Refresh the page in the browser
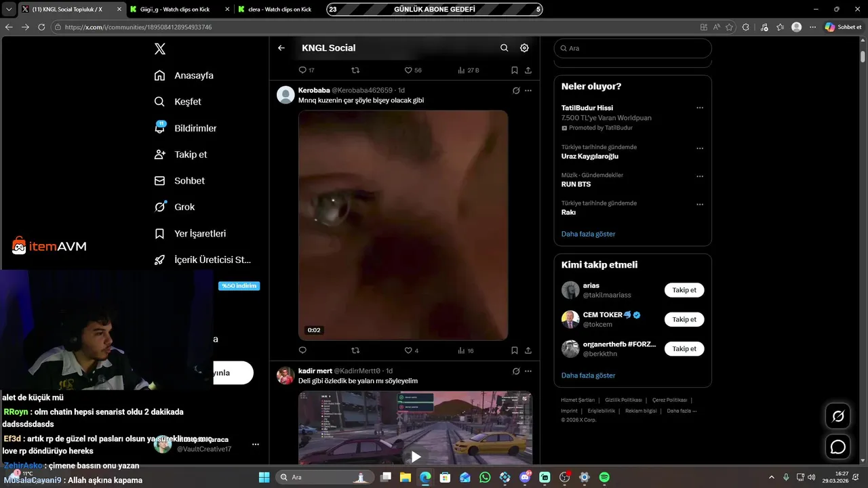This screenshot has height=488, width=868. click(x=41, y=27)
